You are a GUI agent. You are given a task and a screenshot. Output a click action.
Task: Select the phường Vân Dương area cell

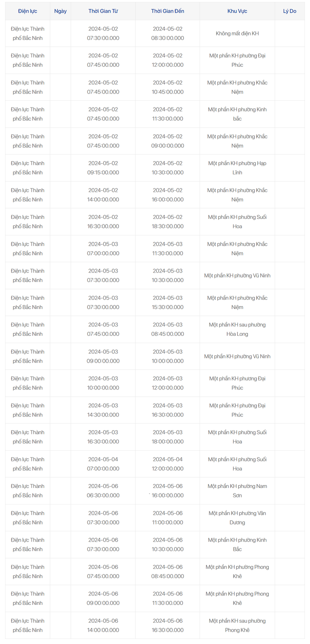coord(237,518)
